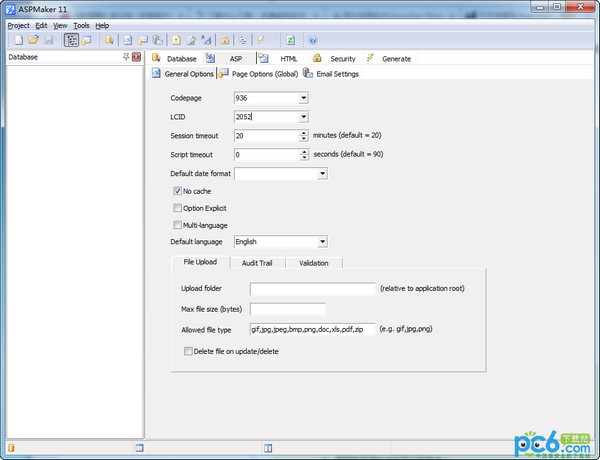This screenshot has height=460, width=600.
Task: Increase Script timeout with up arrow
Action: point(304,152)
